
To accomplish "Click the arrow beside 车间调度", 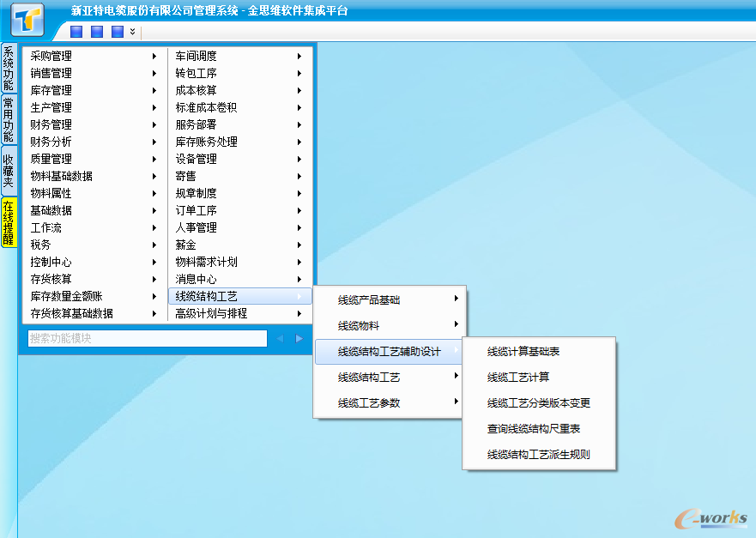I will tap(299, 56).
